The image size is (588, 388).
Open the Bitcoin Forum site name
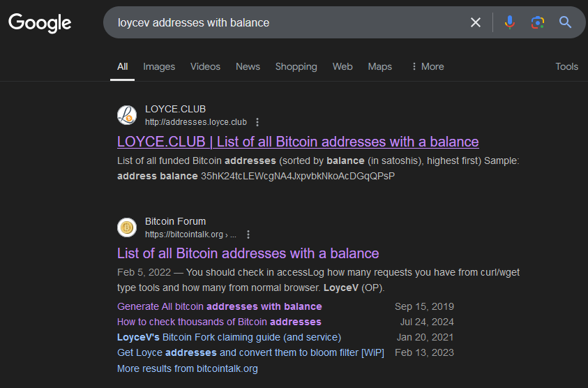click(x=176, y=221)
